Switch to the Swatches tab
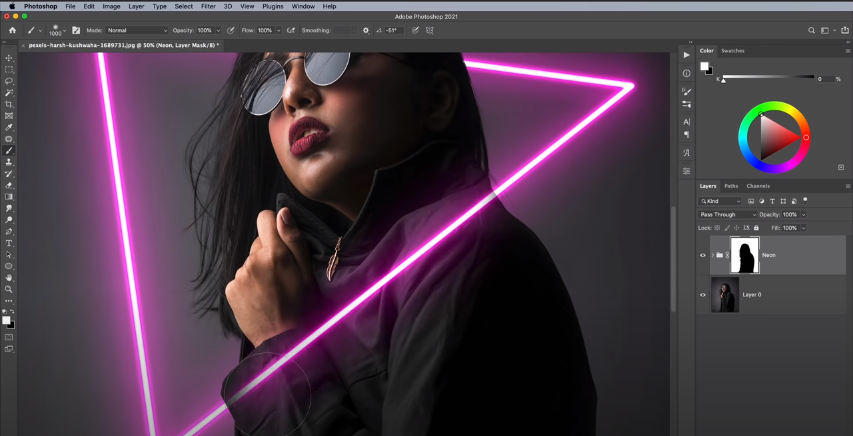Screen dimensions: 853x436 click(x=732, y=50)
